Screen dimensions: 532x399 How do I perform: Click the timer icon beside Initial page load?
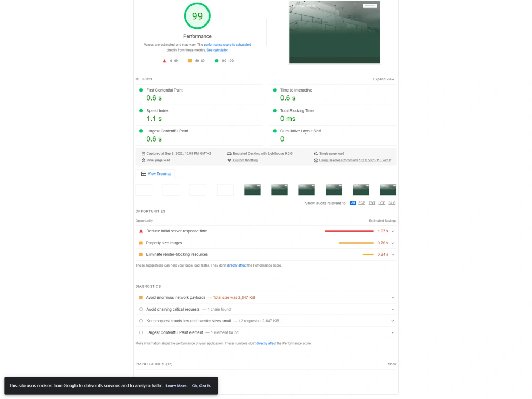[143, 160]
